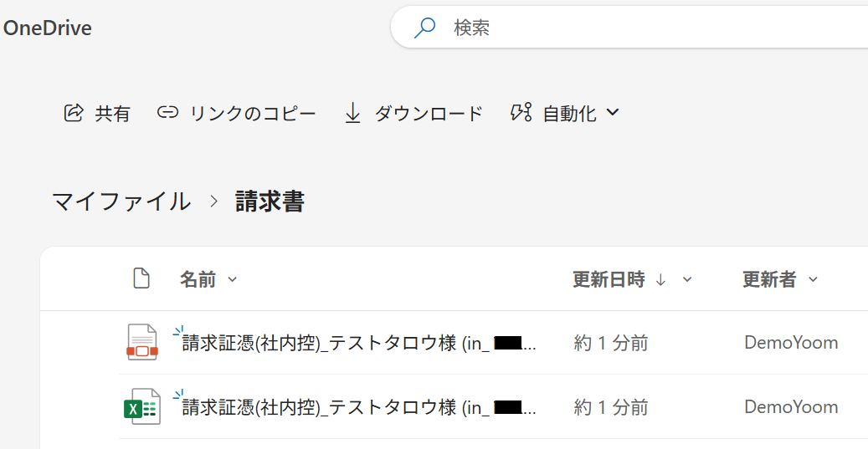The image size is (868, 449).
Task: Open the 請求証憑 PDF file name
Action: click(x=335, y=343)
